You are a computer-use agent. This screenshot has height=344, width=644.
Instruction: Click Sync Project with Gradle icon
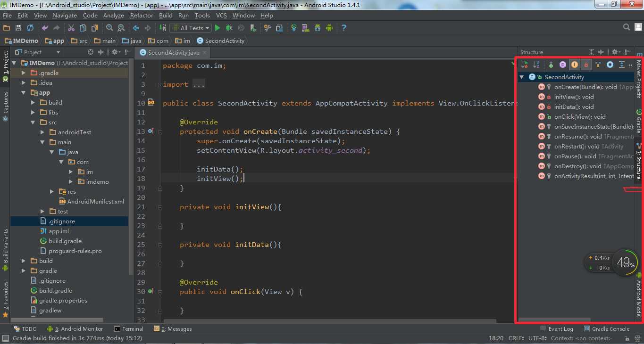coord(293,28)
